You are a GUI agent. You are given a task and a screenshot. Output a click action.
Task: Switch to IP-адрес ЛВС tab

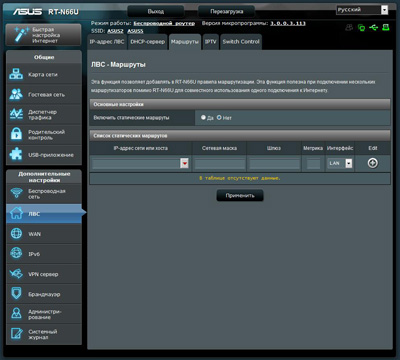(107, 42)
